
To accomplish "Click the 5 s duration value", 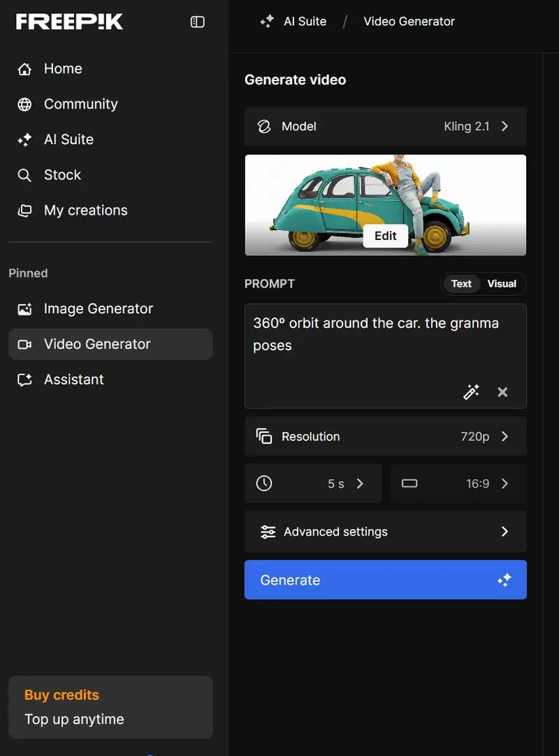I will 336,483.
